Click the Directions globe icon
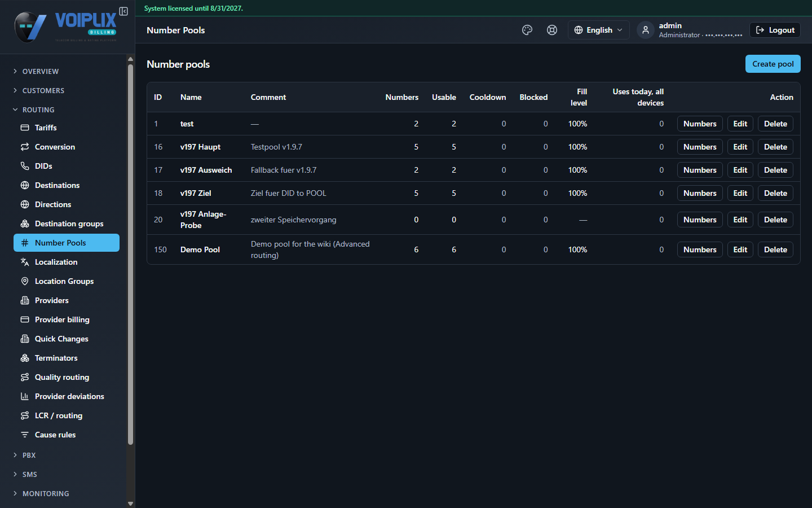The image size is (812, 508). 25,204
